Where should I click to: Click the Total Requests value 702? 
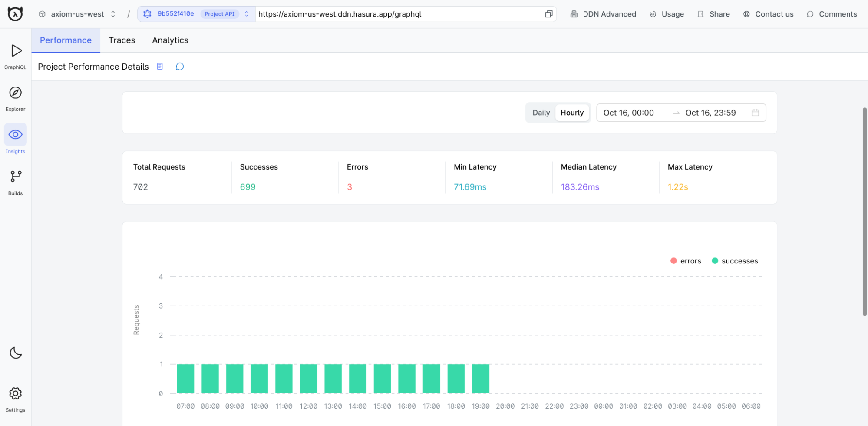coord(140,187)
